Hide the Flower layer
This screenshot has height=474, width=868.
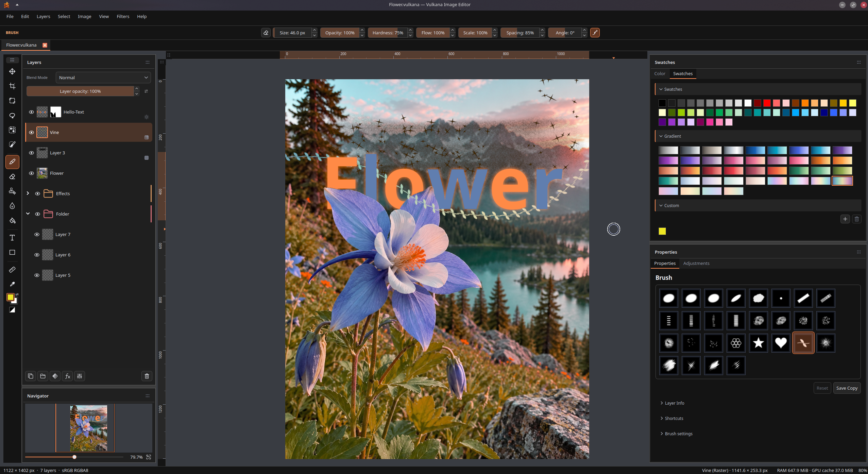point(31,173)
